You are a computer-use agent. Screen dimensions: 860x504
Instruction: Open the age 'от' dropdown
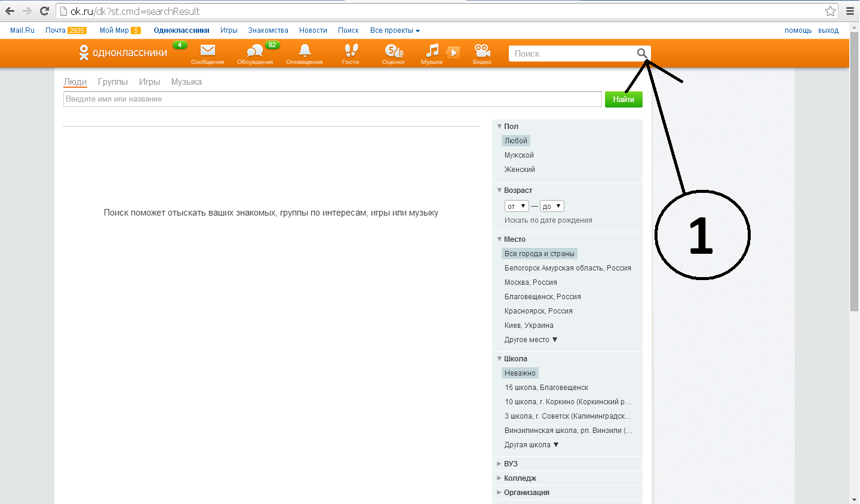point(517,206)
